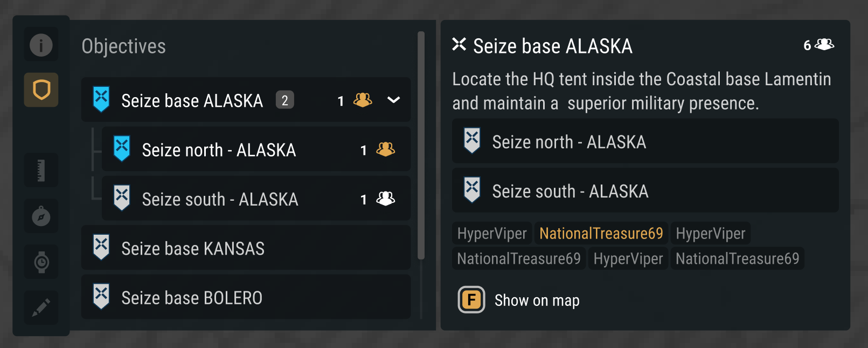The height and width of the screenshot is (348, 868).
Task: Collapse Seize base ALASKA using its chevron
Action: click(394, 100)
